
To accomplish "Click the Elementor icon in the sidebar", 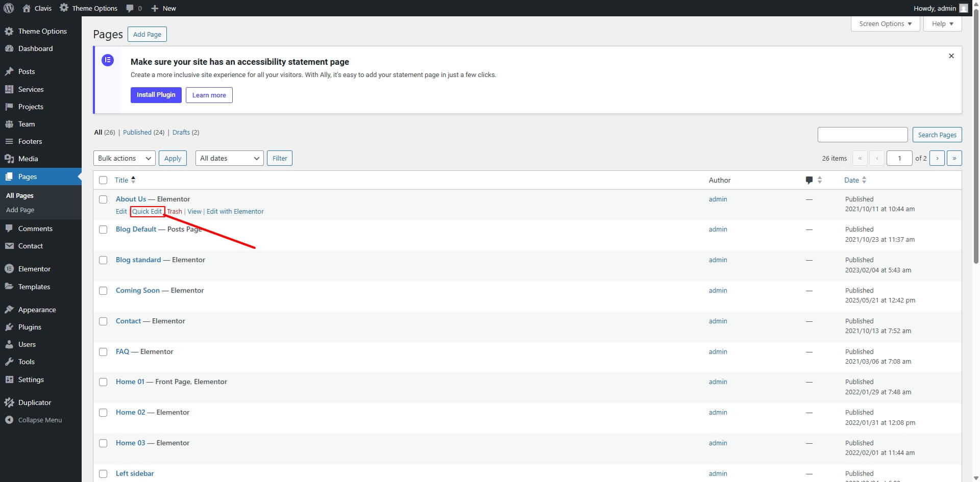I will pyautogui.click(x=9, y=269).
